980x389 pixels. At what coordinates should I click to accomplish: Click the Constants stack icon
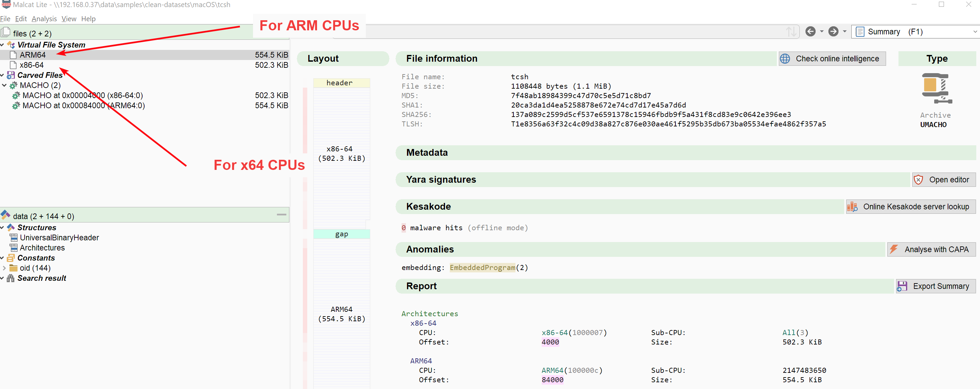tap(11, 258)
